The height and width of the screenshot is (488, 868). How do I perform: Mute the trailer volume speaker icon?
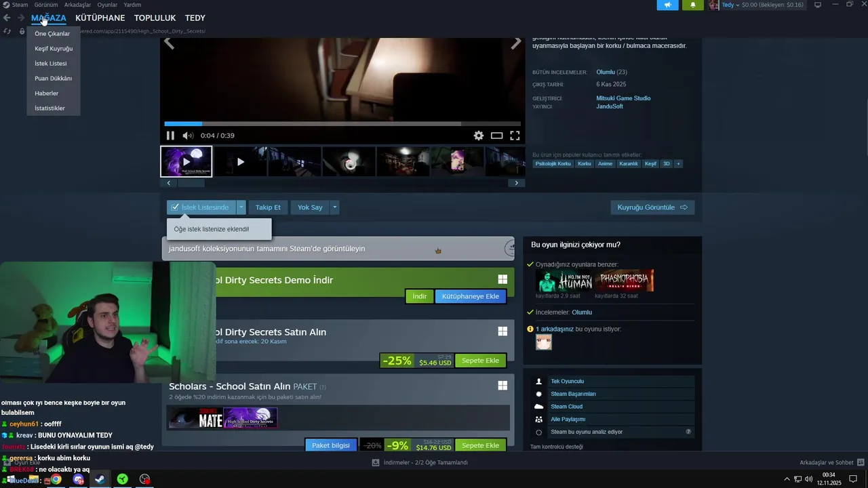pos(188,136)
